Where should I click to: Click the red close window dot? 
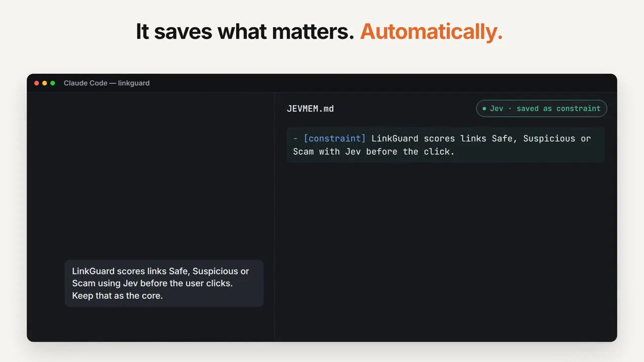(x=36, y=83)
